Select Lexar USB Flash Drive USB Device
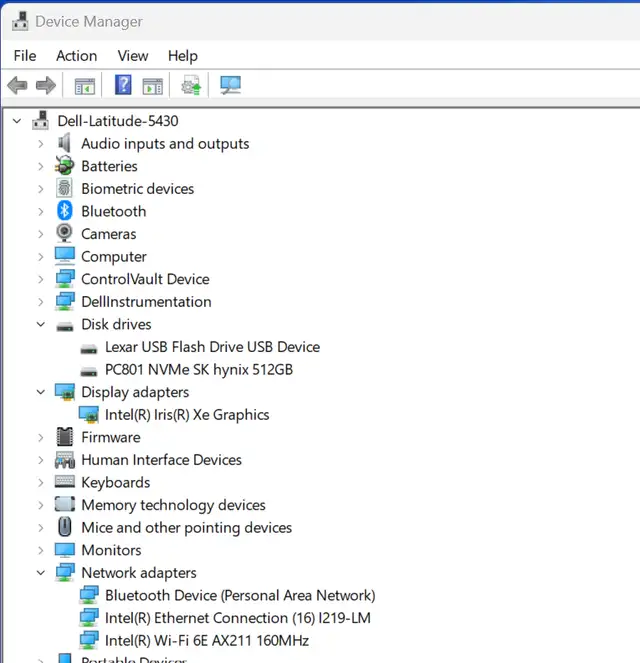The height and width of the screenshot is (663, 640). (212, 347)
